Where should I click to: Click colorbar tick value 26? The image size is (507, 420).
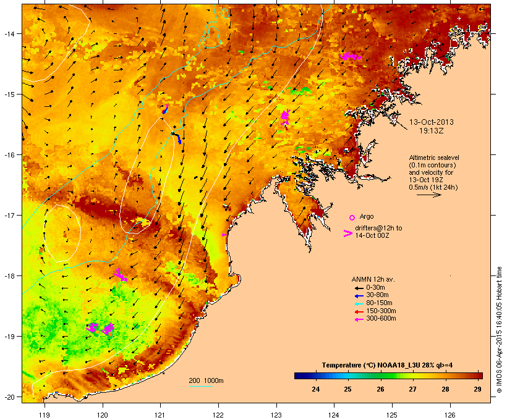click(x=381, y=389)
